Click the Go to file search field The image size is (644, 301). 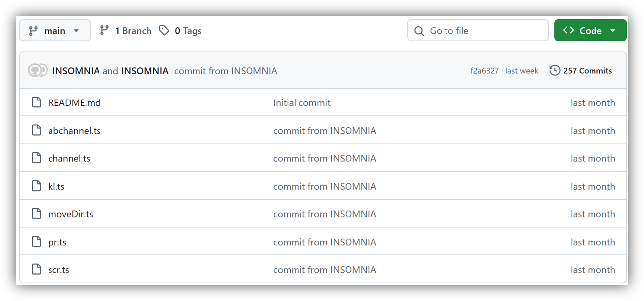coord(478,31)
